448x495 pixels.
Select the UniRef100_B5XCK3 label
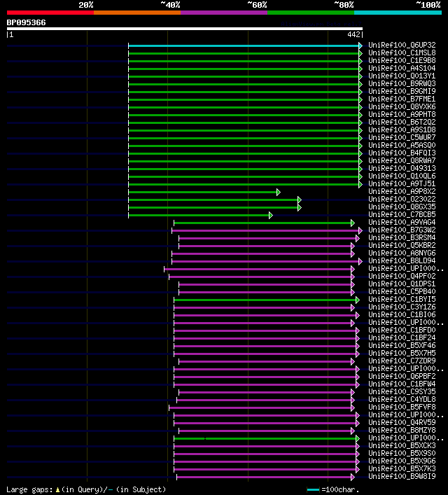coord(402,445)
